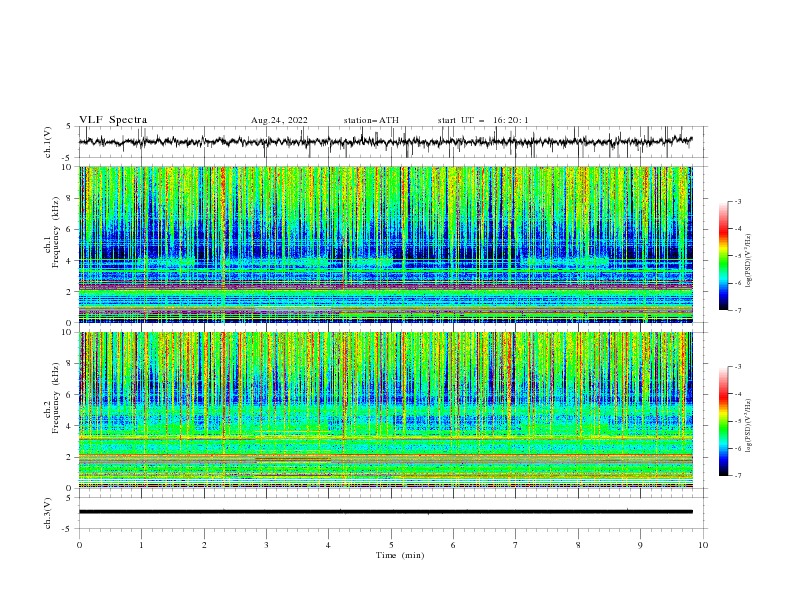The image size is (792, 612).
Task: Click the "VLF Spectra" title text
Action: pyautogui.click(x=113, y=120)
